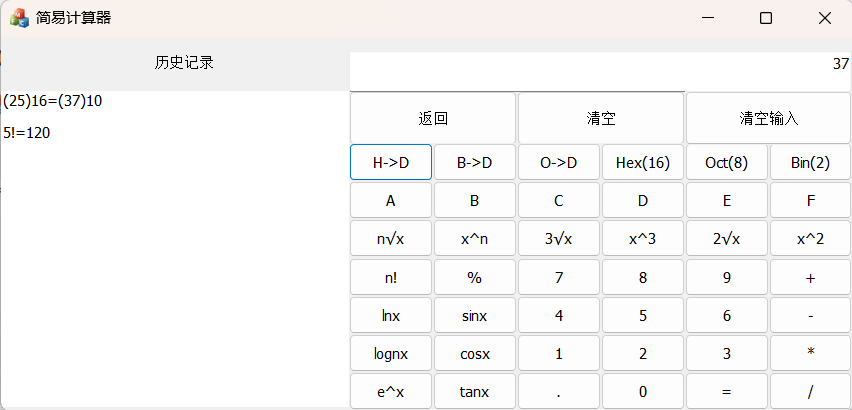
Task: Convert the value to Bin(2)
Action: tap(810, 162)
